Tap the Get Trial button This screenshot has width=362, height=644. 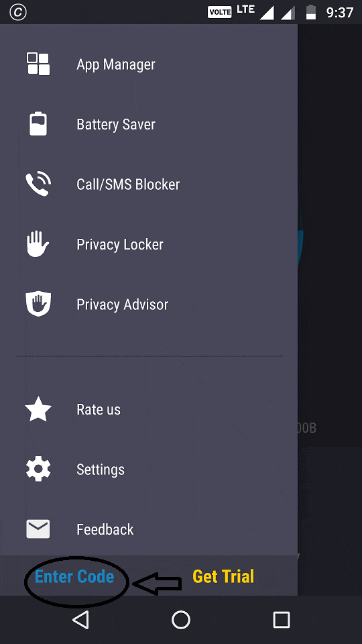(x=223, y=577)
